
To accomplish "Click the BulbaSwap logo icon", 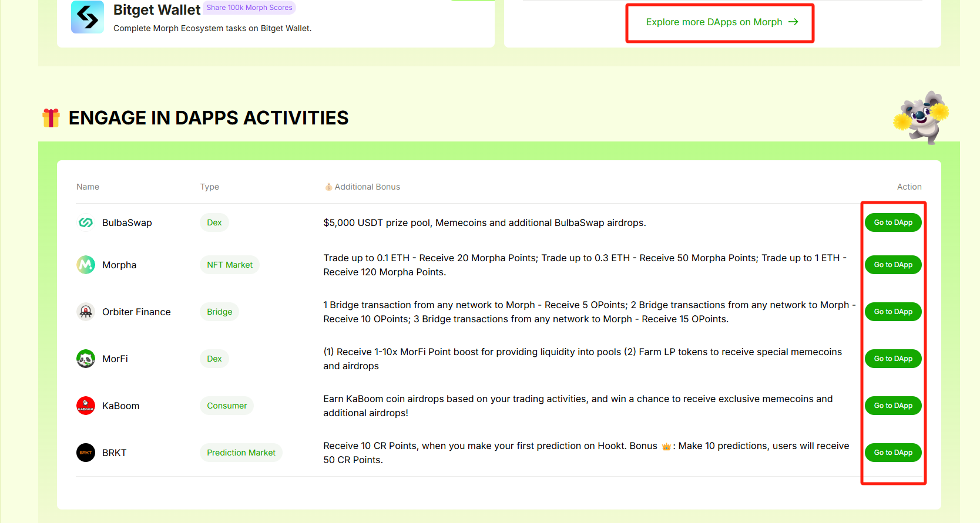I will tap(86, 222).
